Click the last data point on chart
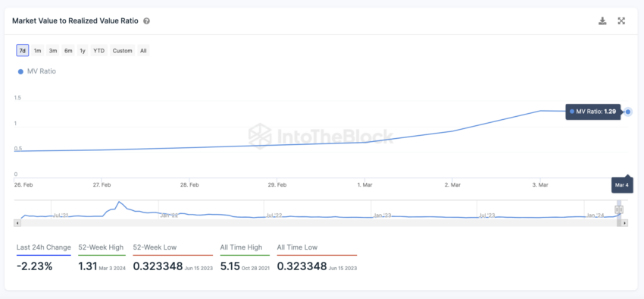The height and width of the screenshot is (299, 644). click(x=628, y=112)
